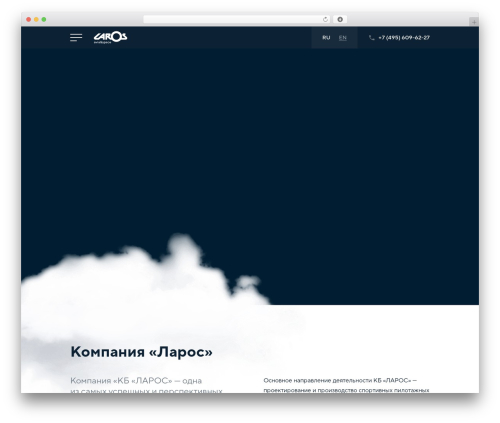Reload the page via refresh icon
The width and height of the screenshot is (500, 423).
point(325,19)
